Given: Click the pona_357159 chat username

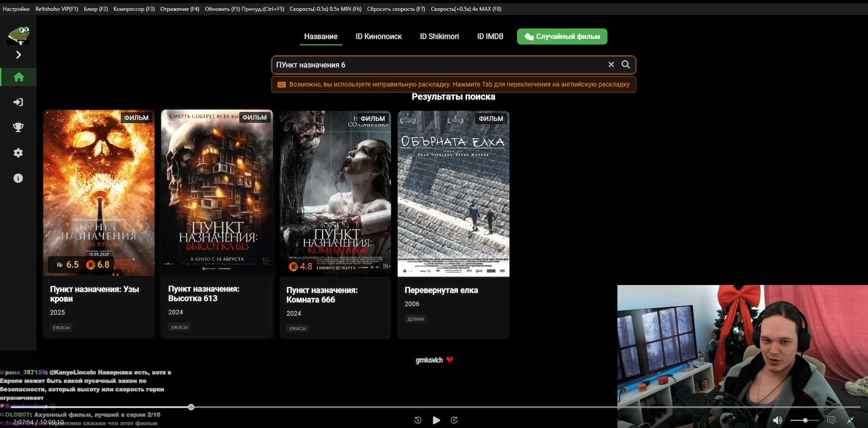Looking at the screenshot, I should click(25, 372).
